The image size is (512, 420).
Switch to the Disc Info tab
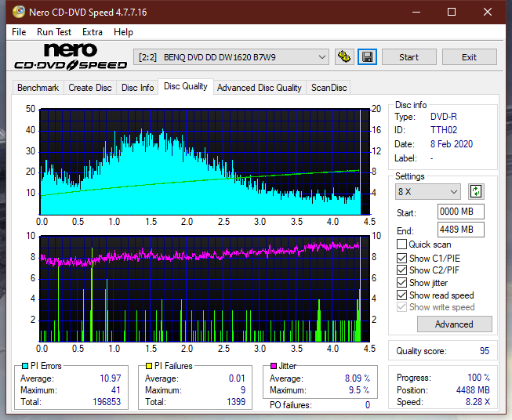137,88
